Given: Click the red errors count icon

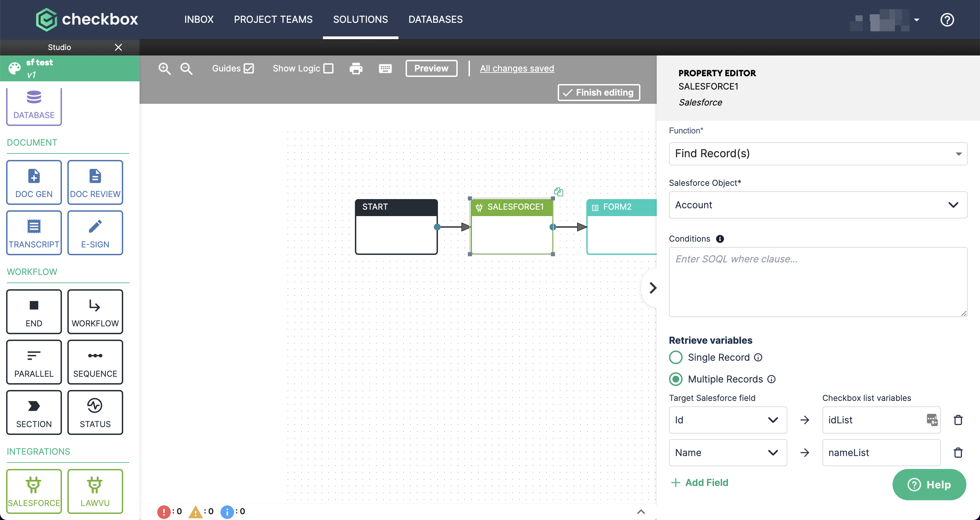Looking at the screenshot, I should [x=164, y=511].
